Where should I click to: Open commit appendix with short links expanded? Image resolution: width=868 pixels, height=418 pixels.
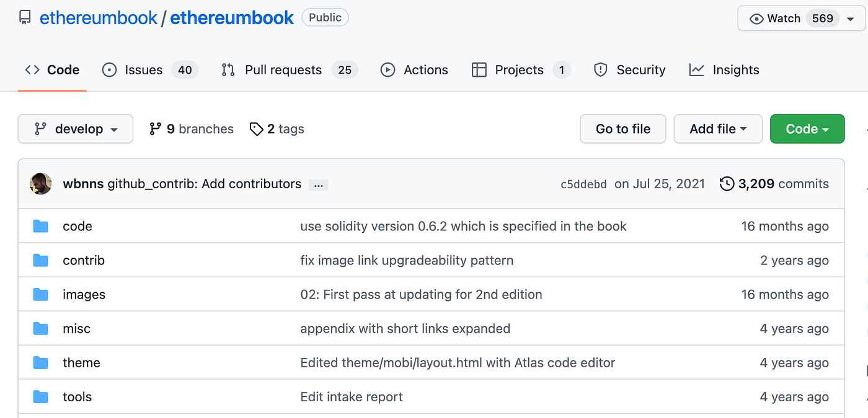click(405, 329)
